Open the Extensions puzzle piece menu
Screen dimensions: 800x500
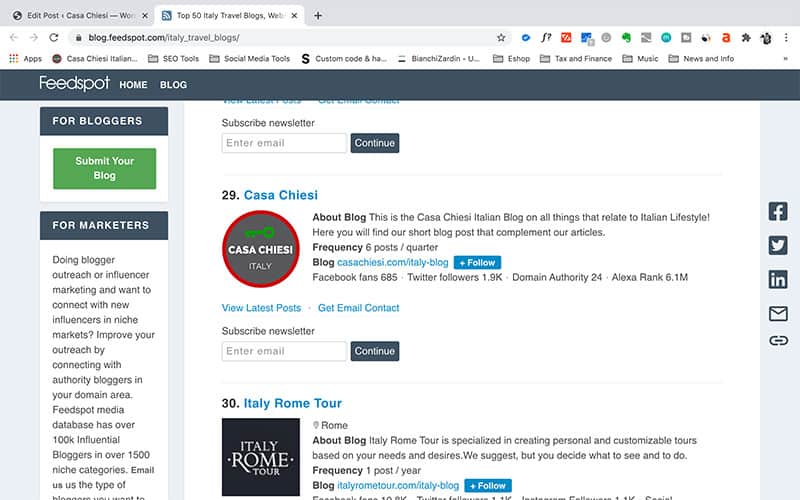point(746,37)
